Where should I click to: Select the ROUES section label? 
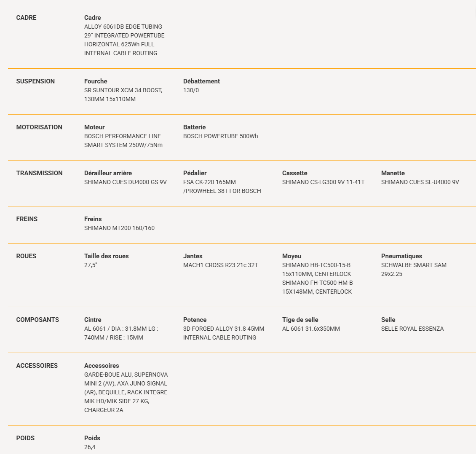[26, 256]
